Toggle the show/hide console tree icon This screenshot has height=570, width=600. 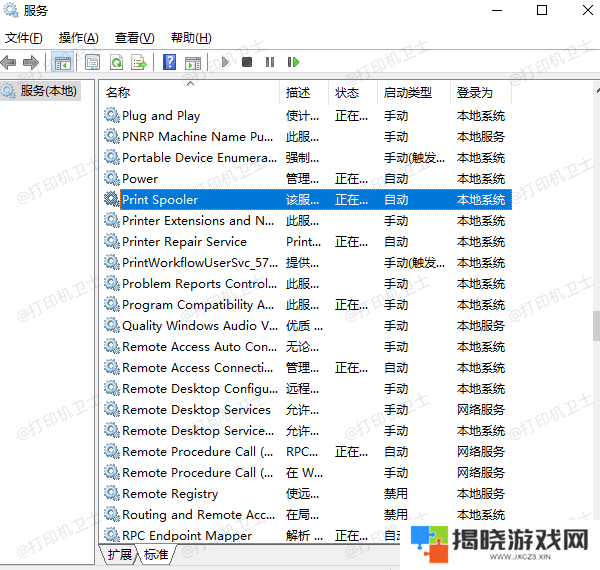click(x=63, y=62)
